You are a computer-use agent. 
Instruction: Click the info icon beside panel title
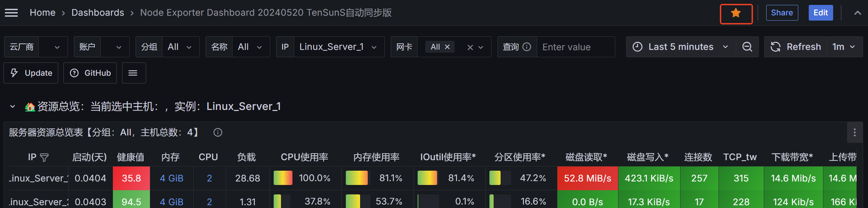[218, 133]
